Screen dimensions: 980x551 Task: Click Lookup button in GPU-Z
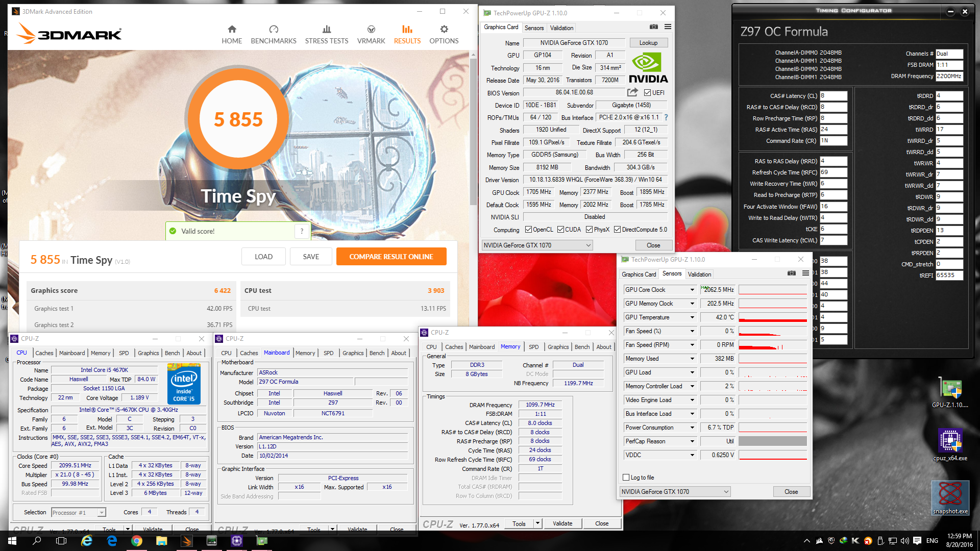click(648, 43)
